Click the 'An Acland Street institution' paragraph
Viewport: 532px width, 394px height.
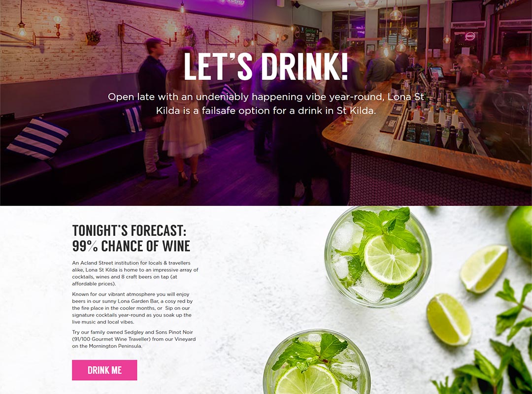135,273
